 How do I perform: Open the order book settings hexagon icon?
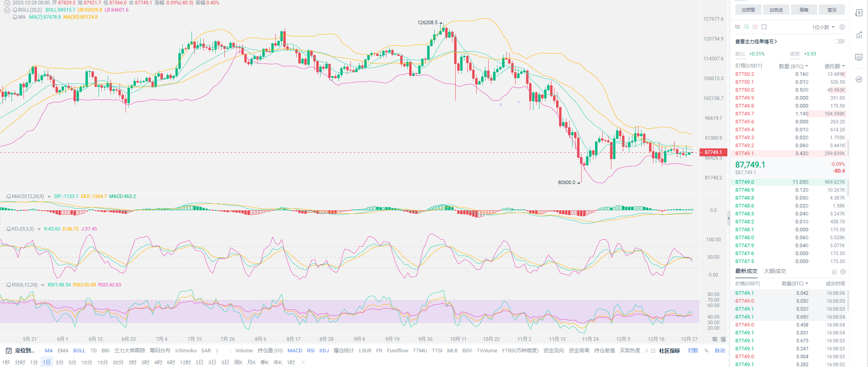842,27
